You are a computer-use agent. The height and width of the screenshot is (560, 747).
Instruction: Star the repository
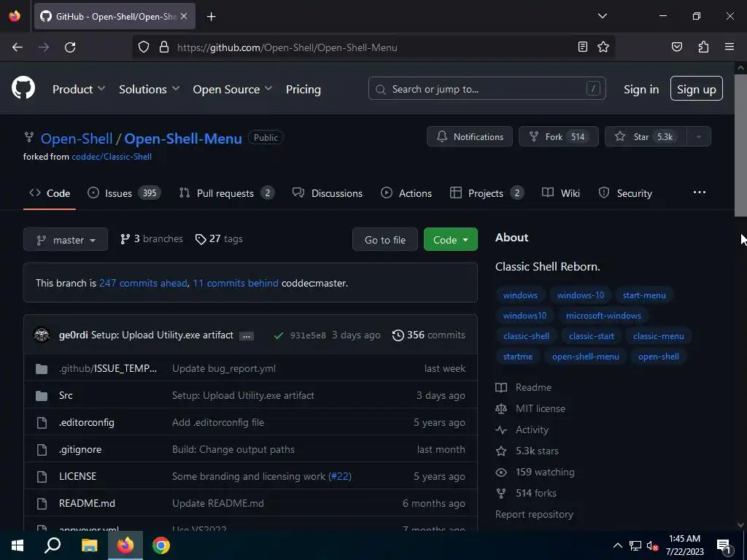point(646,136)
